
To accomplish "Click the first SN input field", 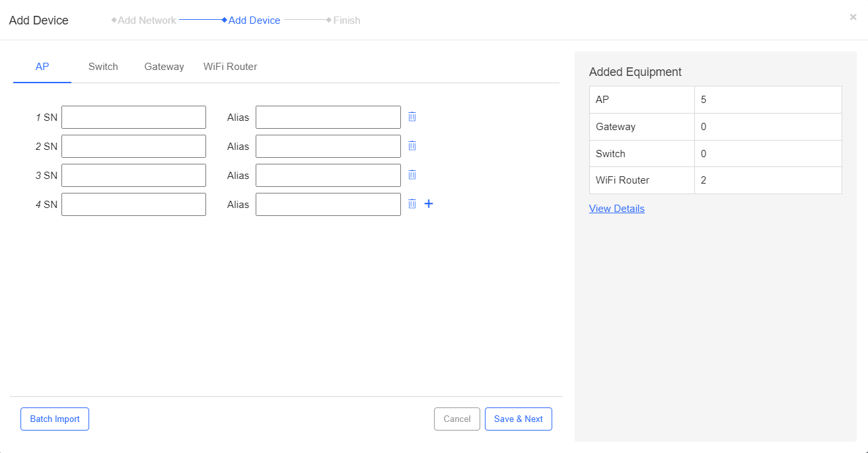I will pyautogui.click(x=133, y=117).
